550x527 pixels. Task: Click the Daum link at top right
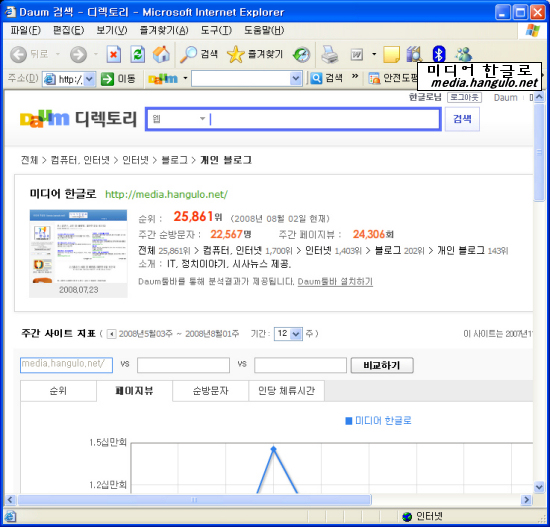pyautogui.click(x=505, y=98)
